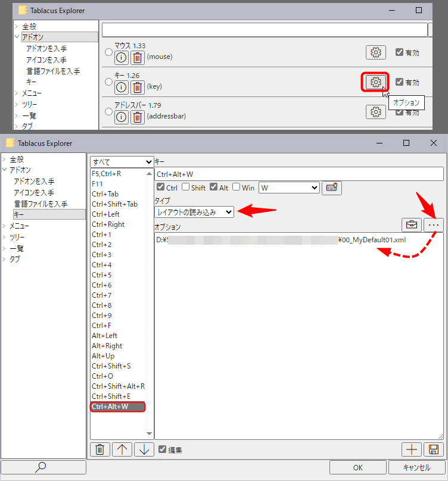Select Ctrl+Shift+Tab in the key list

[115, 204]
